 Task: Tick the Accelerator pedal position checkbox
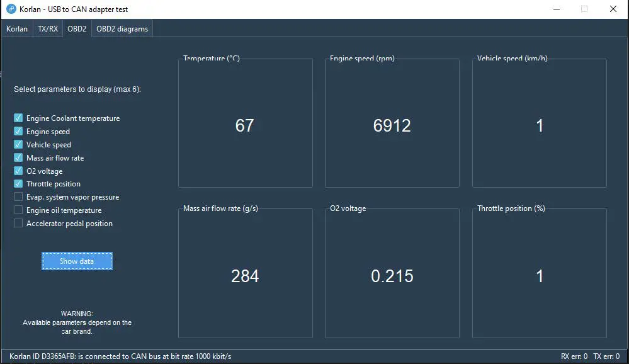(x=18, y=224)
